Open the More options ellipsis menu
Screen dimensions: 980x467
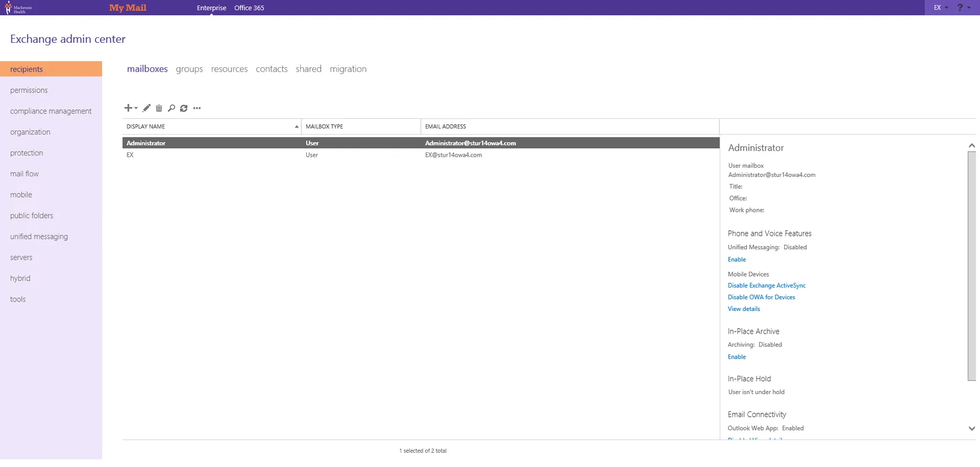(197, 108)
